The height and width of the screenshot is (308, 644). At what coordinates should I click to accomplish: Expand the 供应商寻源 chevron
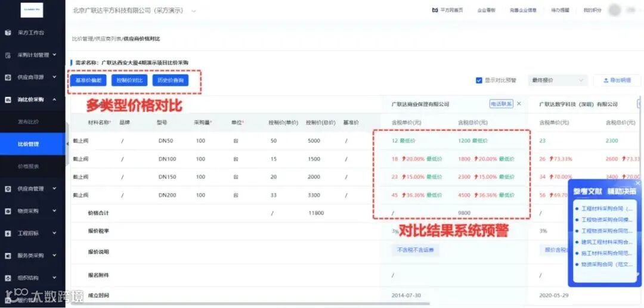(55, 77)
